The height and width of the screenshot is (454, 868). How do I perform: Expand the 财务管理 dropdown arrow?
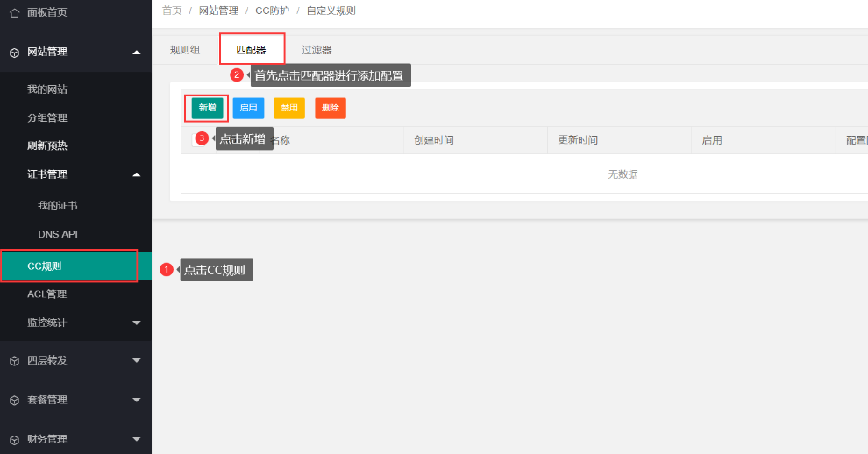click(136, 439)
